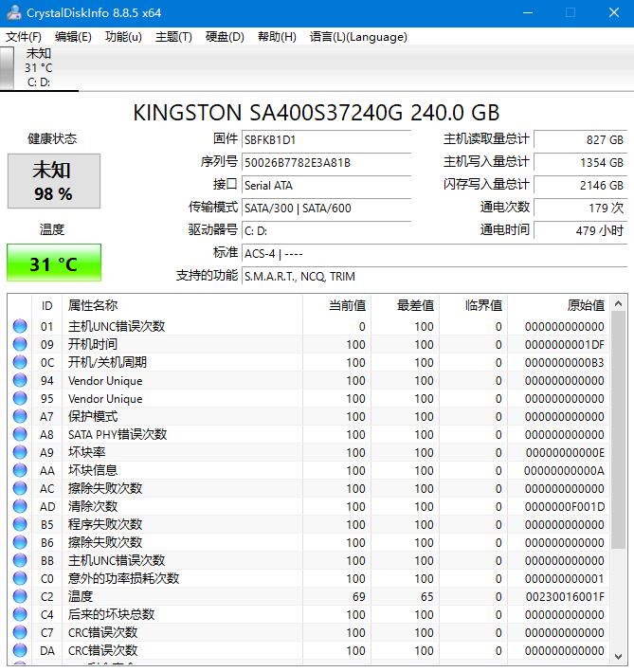The width and height of the screenshot is (634, 672).
Task: Click the status orb in row C4 后来的坏块总数
Action: tap(20, 614)
